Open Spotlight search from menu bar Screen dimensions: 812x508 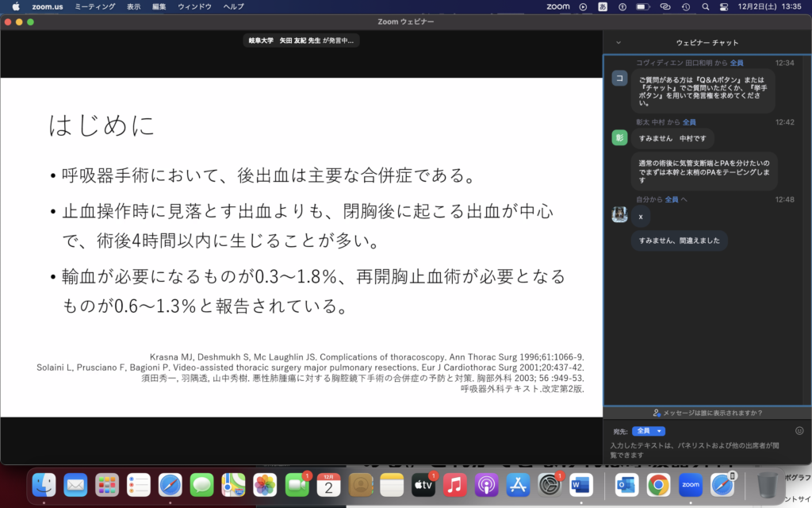[703, 6]
